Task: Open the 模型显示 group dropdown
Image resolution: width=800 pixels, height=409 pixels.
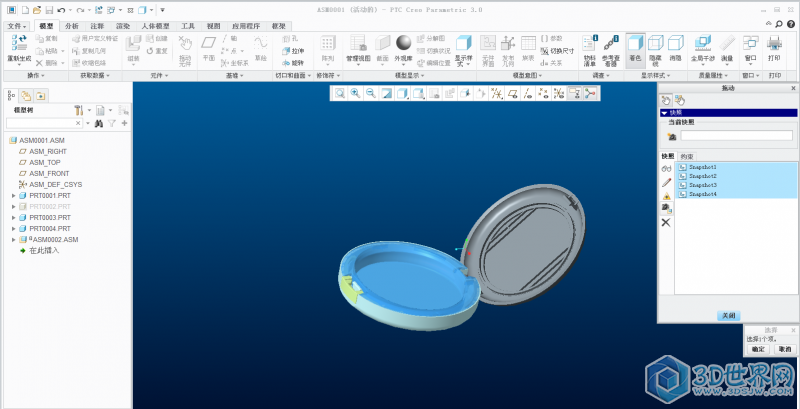Action: (x=410, y=75)
